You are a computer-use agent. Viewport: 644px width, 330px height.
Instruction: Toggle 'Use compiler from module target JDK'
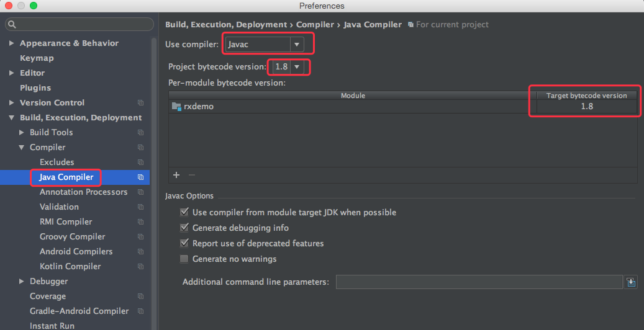(184, 212)
